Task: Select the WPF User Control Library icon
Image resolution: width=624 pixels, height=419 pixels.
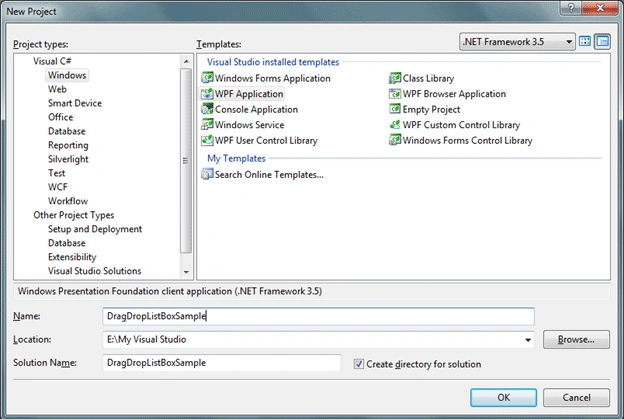Action: (207, 140)
